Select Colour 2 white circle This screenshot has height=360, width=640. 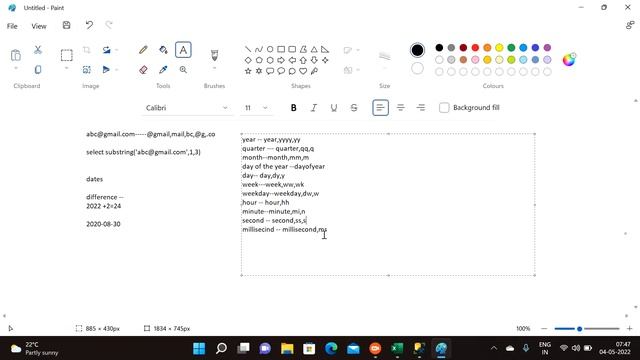(417, 68)
